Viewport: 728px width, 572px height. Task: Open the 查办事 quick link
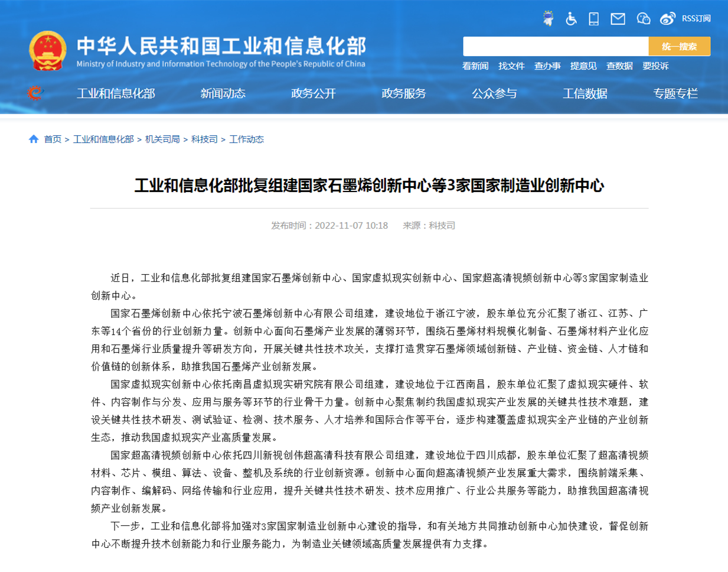[x=547, y=66]
